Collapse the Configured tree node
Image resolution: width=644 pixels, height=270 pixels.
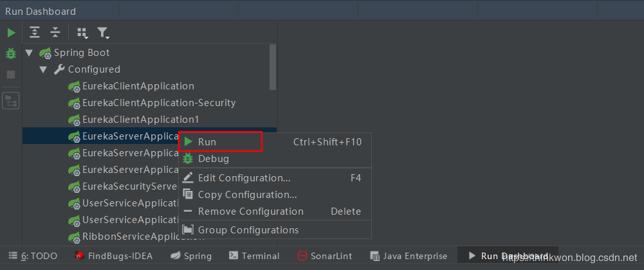[x=43, y=69]
